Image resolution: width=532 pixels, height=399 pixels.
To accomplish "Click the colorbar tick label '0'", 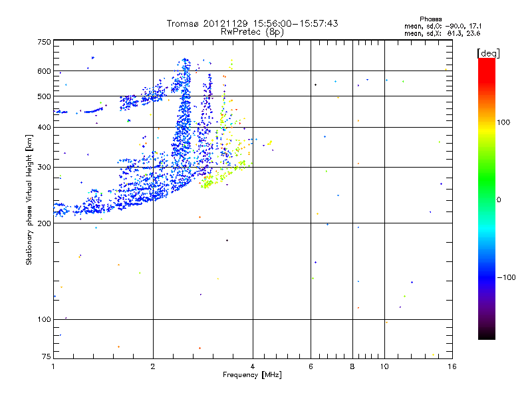I will (x=499, y=200).
